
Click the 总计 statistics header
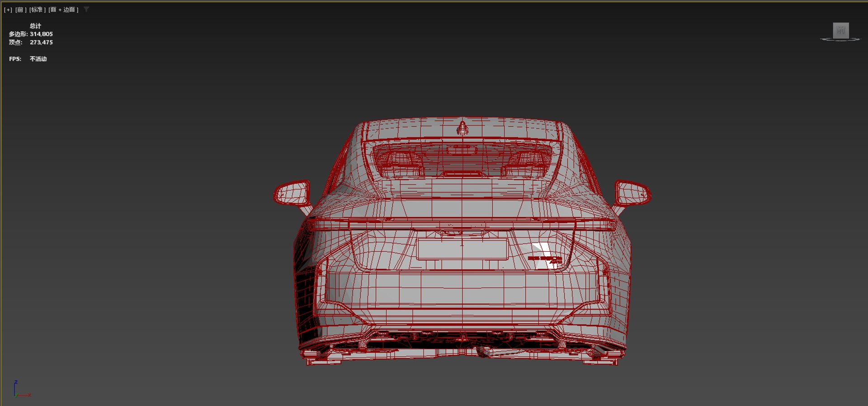coord(35,26)
